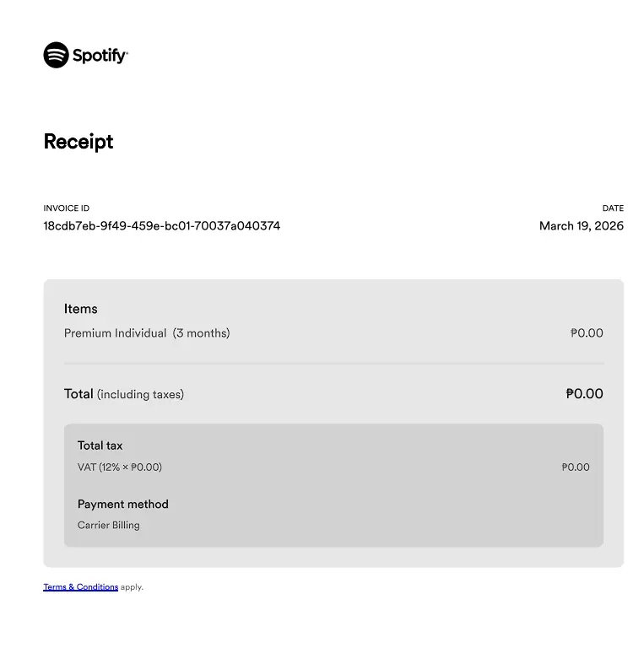Click the bold total amount ₱0.00
Screen dimensions: 644x659
[x=584, y=393]
